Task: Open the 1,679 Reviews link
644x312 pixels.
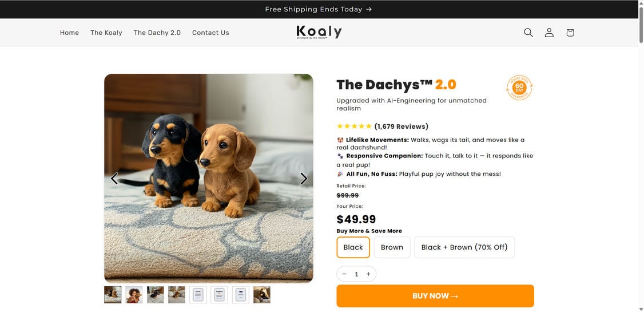Action: pos(401,127)
